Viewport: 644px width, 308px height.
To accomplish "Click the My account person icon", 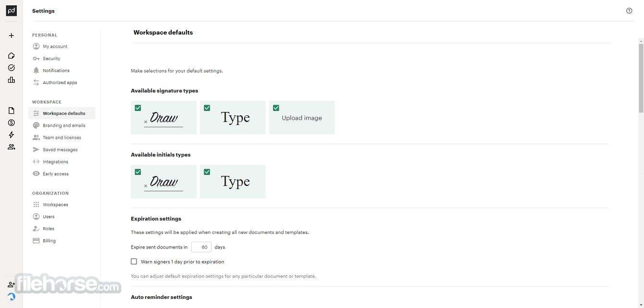I will point(36,46).
